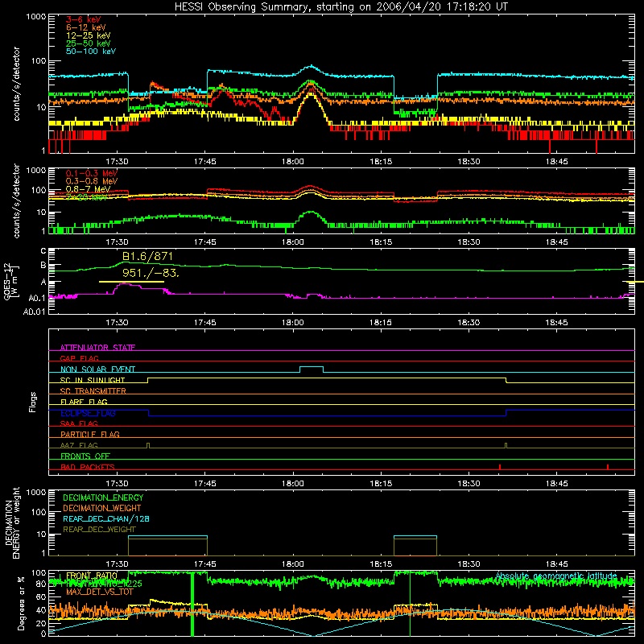Select the 50-100 keV legend label
Screen dimensions: 644x644
click(x=91, y=52)
